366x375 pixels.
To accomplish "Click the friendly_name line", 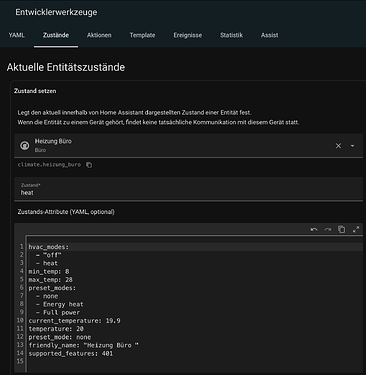I will coord(83,345).
